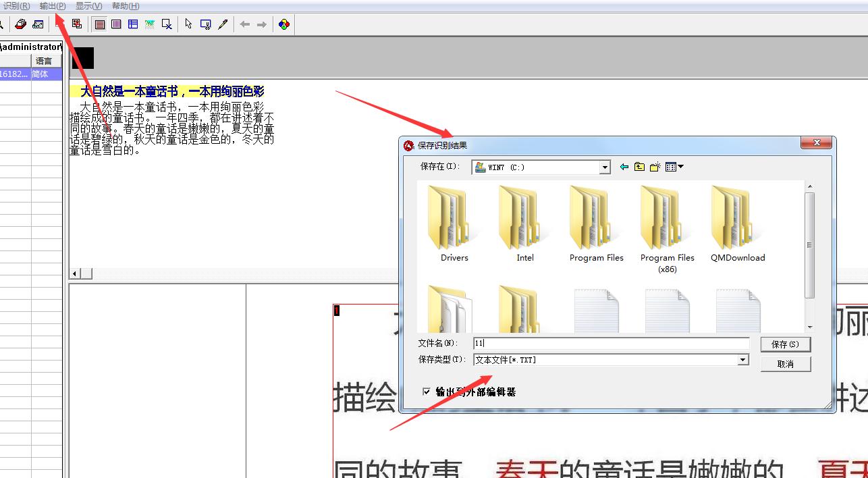Open the 保存在 location dropdown
The width and height of the screenshot is (868, 478).
[604, 167]
